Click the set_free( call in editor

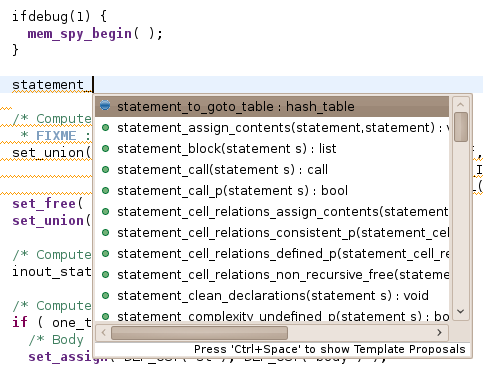[48, 204]
